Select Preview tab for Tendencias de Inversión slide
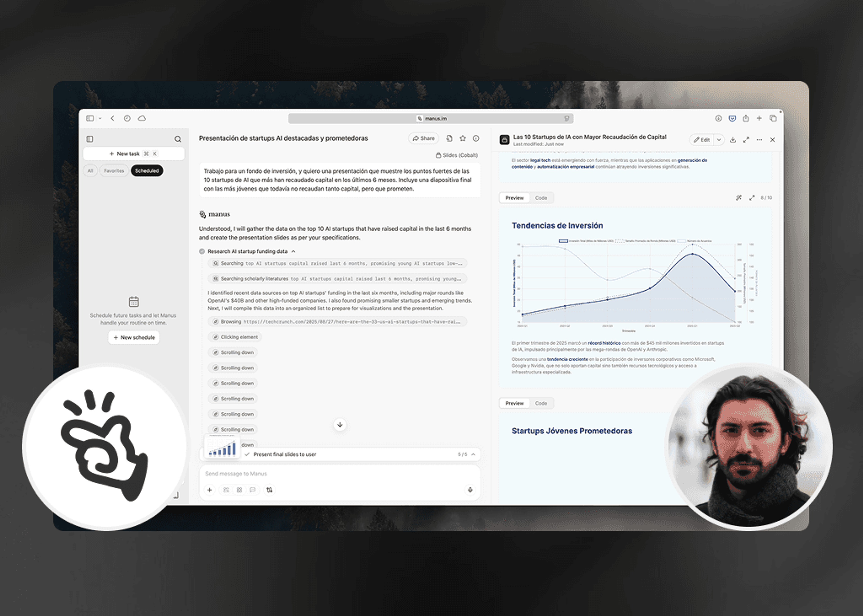The image size is (863, 616). click(x=514, y=198)
